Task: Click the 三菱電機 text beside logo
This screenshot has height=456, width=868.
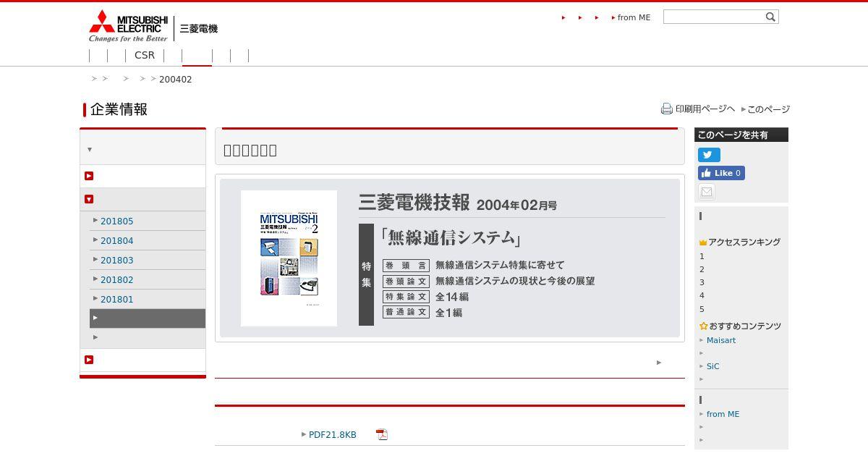Action: (x=199, y=29)
